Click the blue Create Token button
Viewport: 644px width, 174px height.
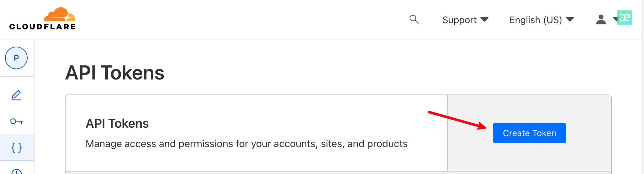coord(529,133)
